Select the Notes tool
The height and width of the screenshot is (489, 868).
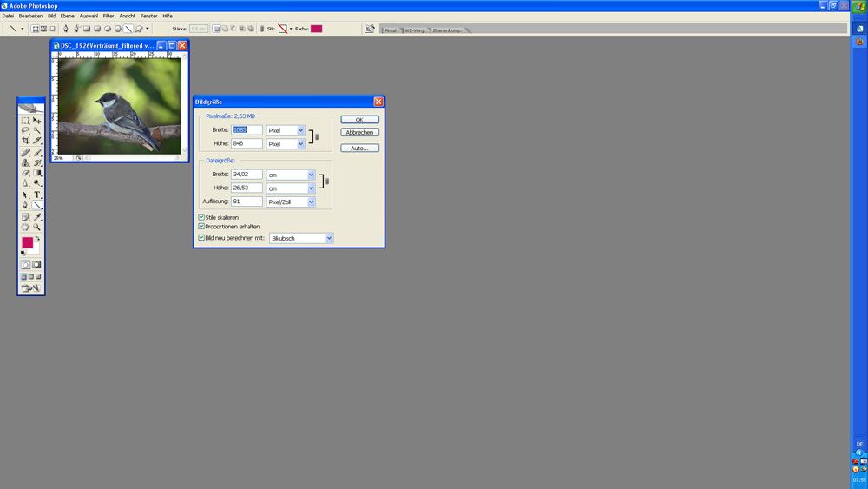pos(25,217)
